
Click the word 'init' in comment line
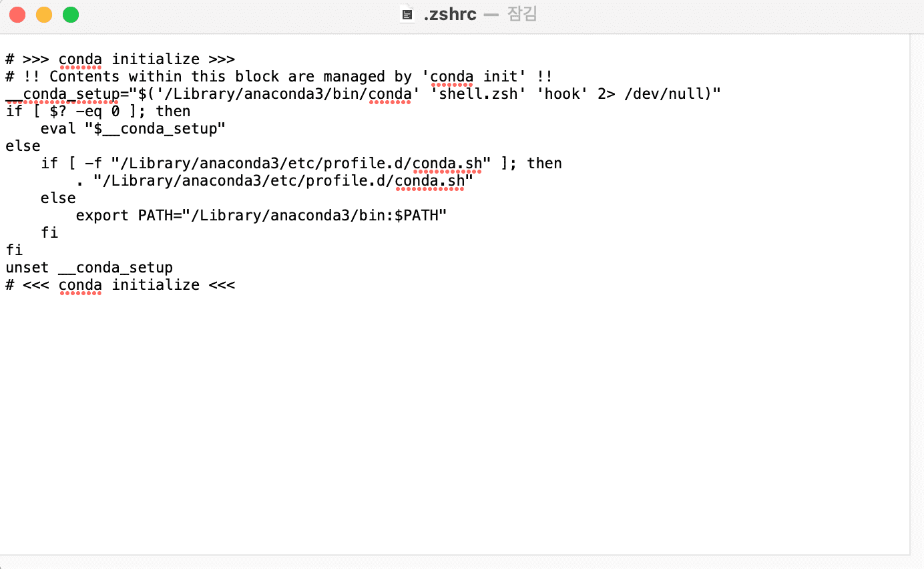pyautogui.click(x=500, y=77)
